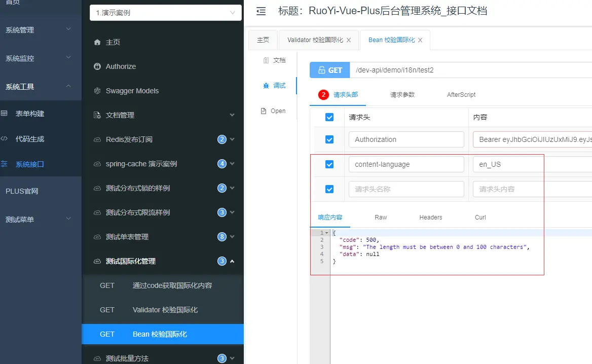Click the cloud icon beside 测试批量方法
Image resolution: width=592 pixels, height=364 pixels.
(x=97, y=358)
